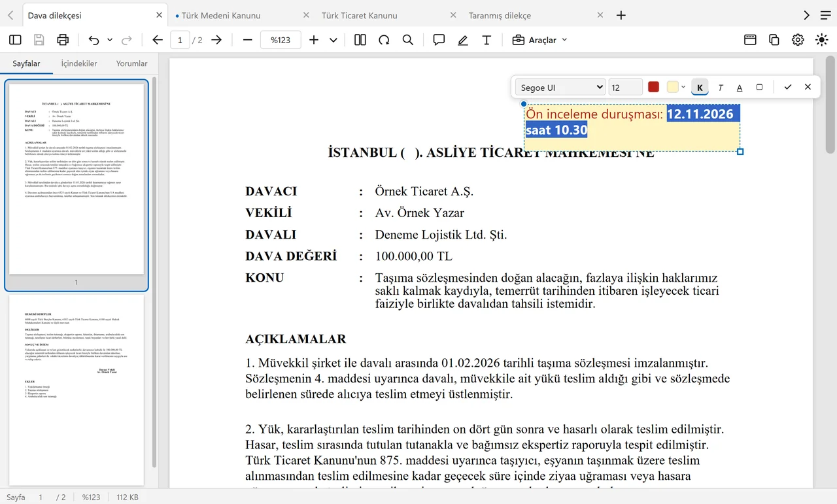This screenshot has height=504, width=837.
Task: Switch to two-page view layout
Action: pos(360,40)
